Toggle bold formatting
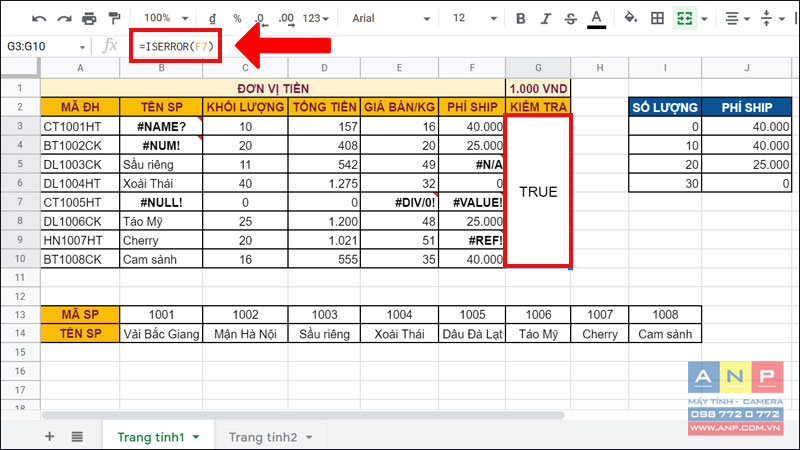Viewport: 800px width, 450px height. click(x=520, y=19)
